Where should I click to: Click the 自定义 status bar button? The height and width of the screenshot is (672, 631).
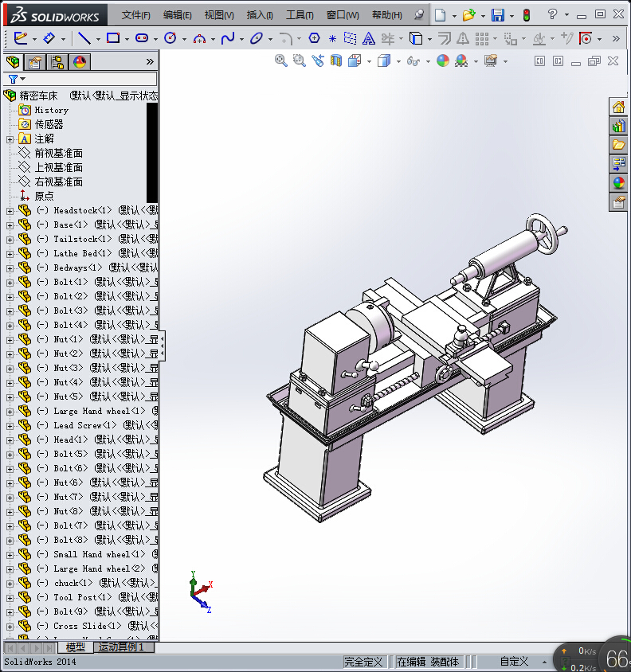(515, 662)
